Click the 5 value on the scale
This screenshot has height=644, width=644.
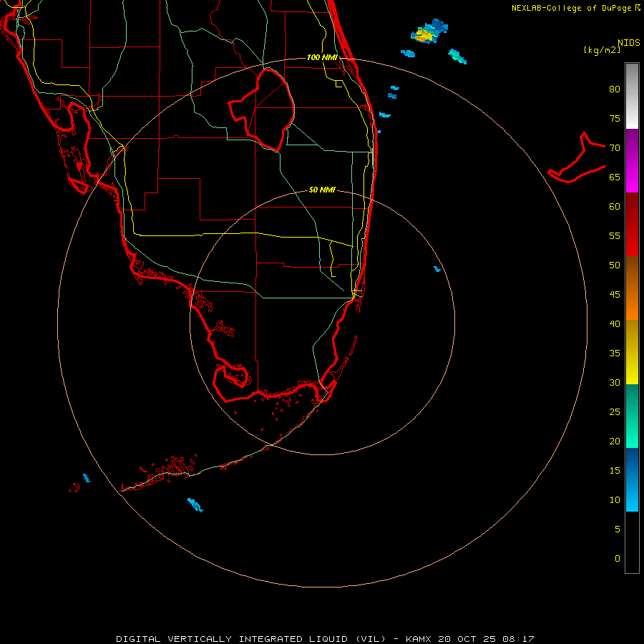(618, 530)
